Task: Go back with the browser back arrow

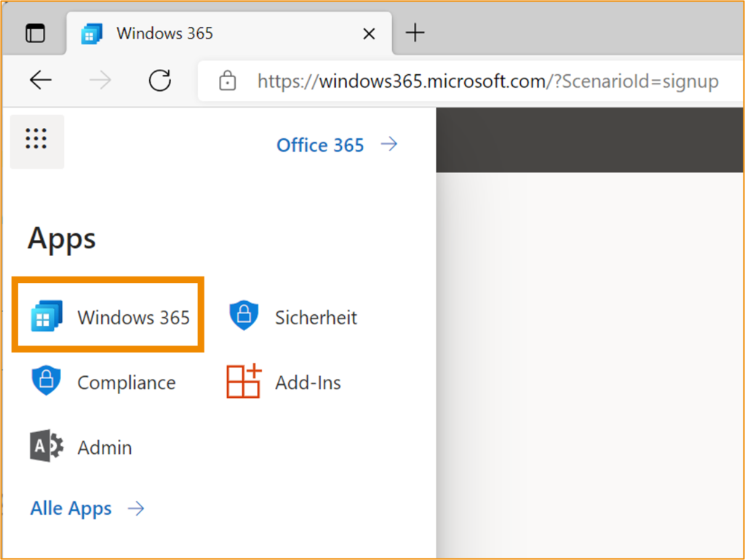Action: (x=41, y=80)
